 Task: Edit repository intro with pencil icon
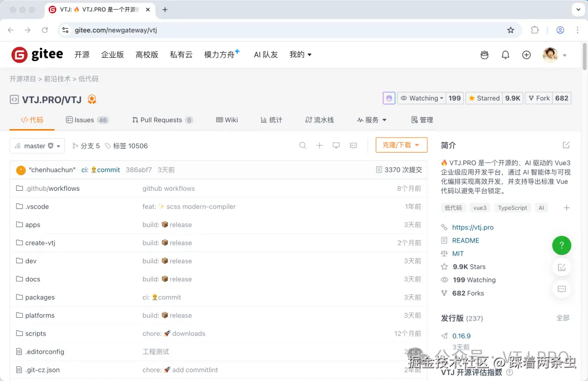566,145
